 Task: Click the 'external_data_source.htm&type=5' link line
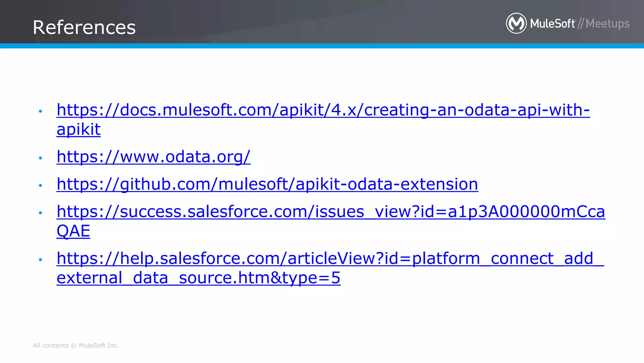tap(198, 278)
